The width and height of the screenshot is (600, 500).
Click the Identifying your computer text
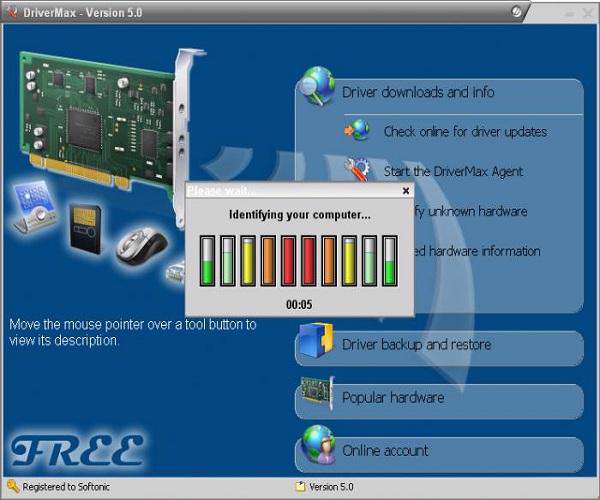tap(300, 215)
